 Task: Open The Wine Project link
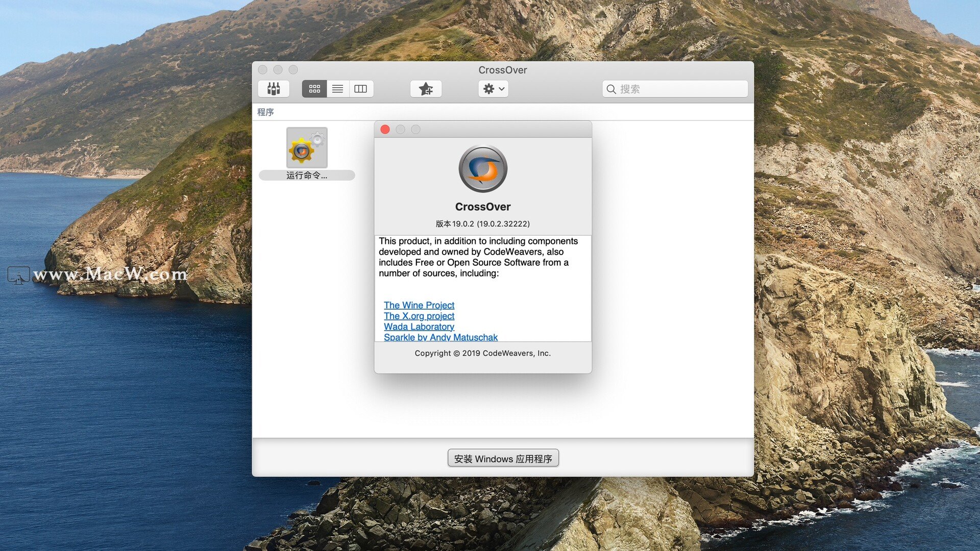coord(419,305)
